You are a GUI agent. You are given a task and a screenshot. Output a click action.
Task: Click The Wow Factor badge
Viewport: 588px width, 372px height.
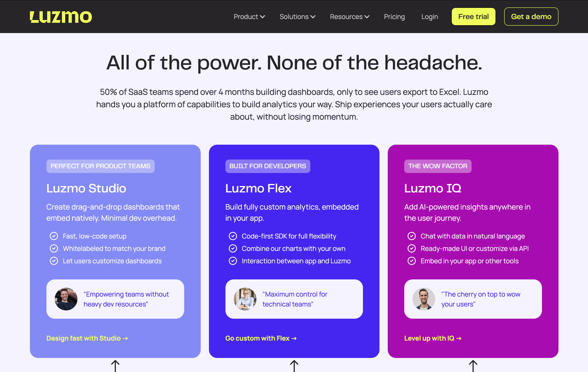coord(437,166)
